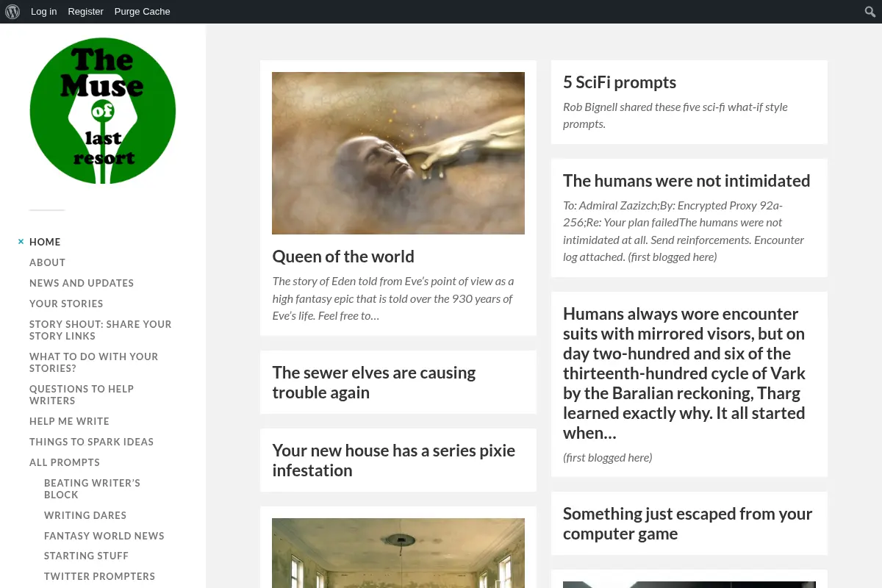The height and width of the screenshot is (588, 882).
Task: Purge Cache from the admin bar
Action: [143, 12]
